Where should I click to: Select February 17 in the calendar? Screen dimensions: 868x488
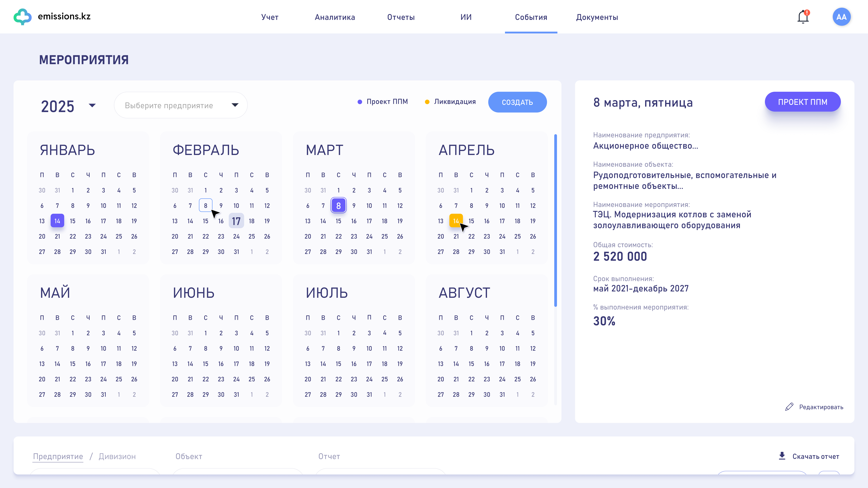[x=236, y=221]
